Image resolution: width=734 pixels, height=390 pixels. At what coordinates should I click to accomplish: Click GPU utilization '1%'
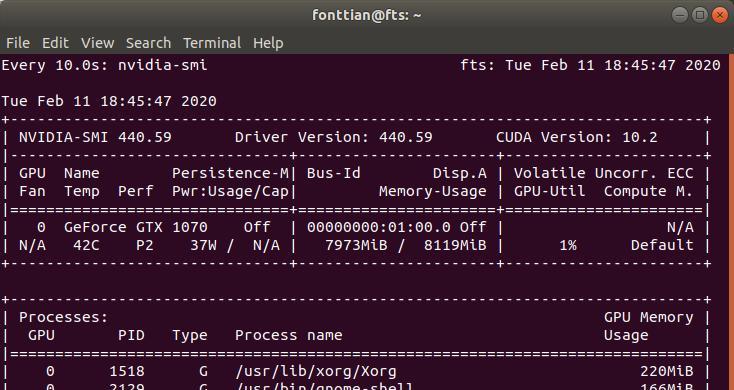(568, 245)
